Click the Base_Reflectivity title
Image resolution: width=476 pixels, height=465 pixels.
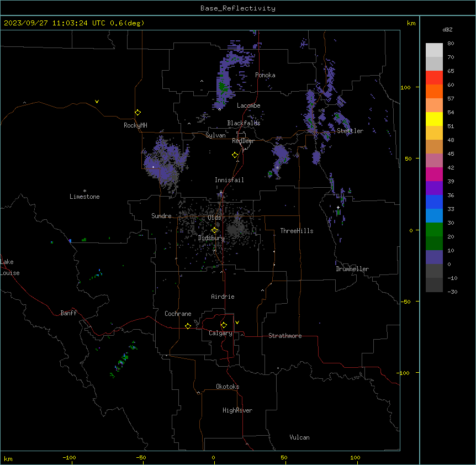click(x=238, y=8)
